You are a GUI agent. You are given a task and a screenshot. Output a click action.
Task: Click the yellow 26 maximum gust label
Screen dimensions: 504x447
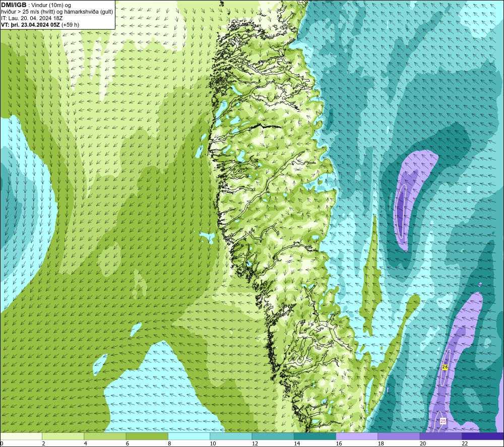(x=445, y=367)
